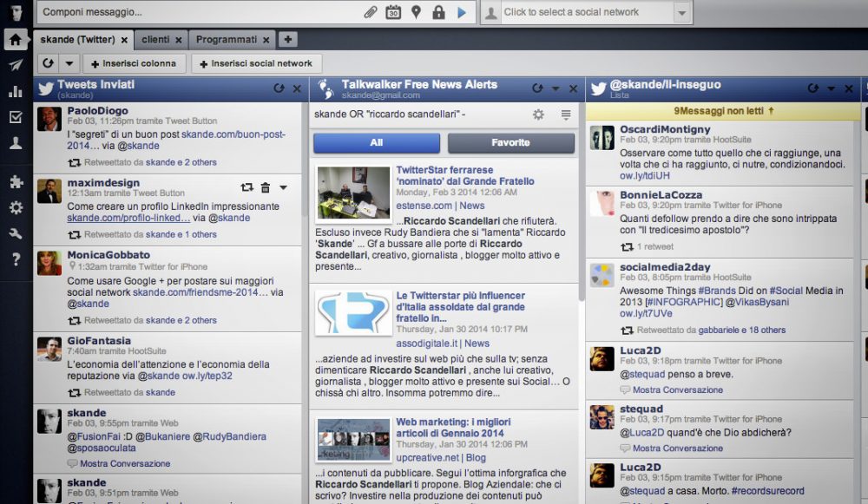
Task: Open skande.com/profilo-linked link
Action: 128,218
